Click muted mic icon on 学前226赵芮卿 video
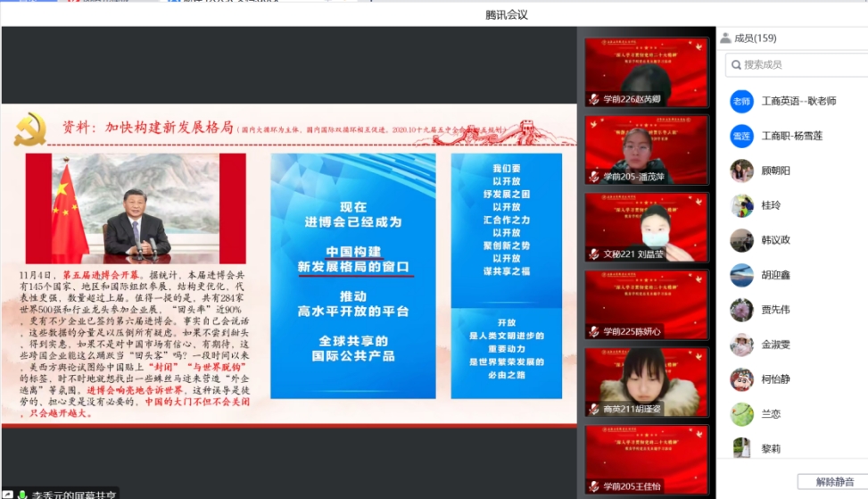The width and height of the screenshot is (868, 499). [x=594, y=99]
